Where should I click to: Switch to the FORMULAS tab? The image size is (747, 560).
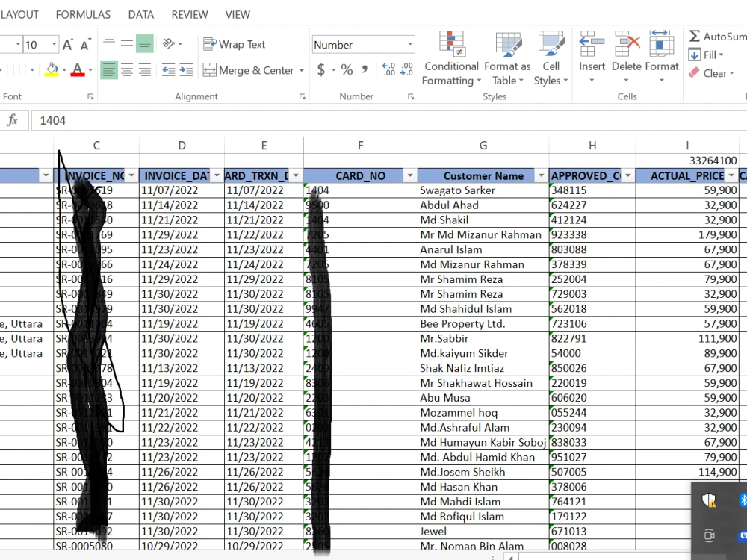click(83, 15)
